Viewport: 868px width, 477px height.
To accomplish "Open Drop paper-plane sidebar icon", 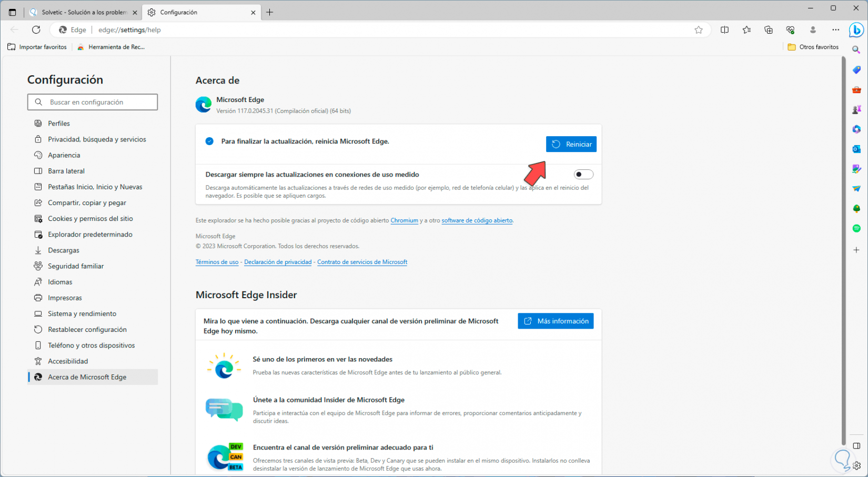I will [x=856, y=189].
